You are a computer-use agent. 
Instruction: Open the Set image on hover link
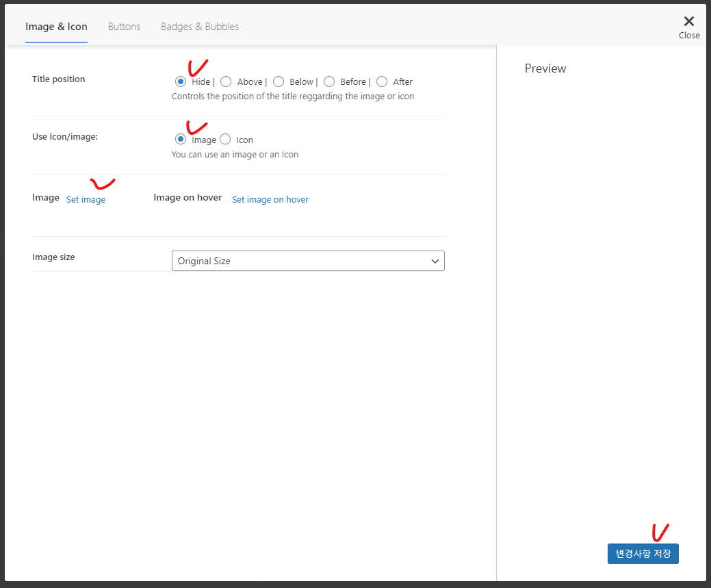click(270, 200)
